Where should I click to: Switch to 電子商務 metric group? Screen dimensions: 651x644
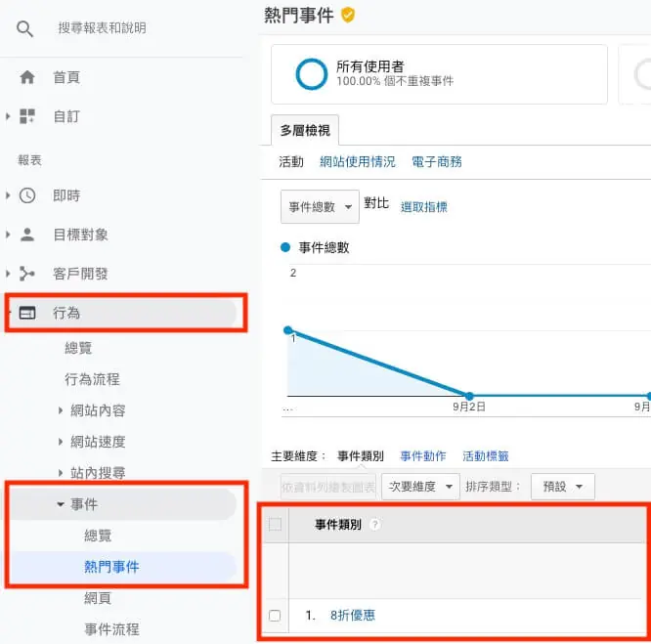[x=437, y=162]
